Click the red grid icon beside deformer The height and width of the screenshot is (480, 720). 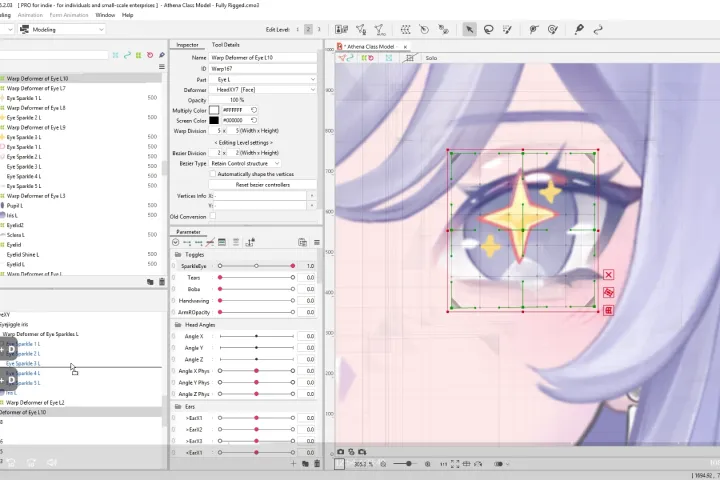(608, 311)
